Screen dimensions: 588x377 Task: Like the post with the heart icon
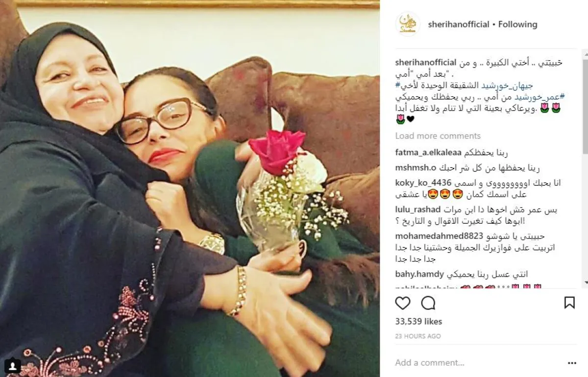coord(402,303)
